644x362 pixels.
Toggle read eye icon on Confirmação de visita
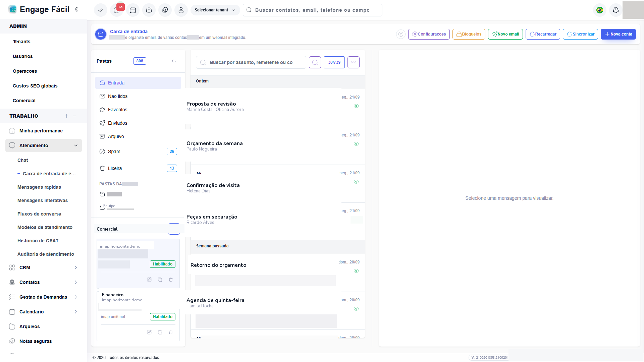356,182
